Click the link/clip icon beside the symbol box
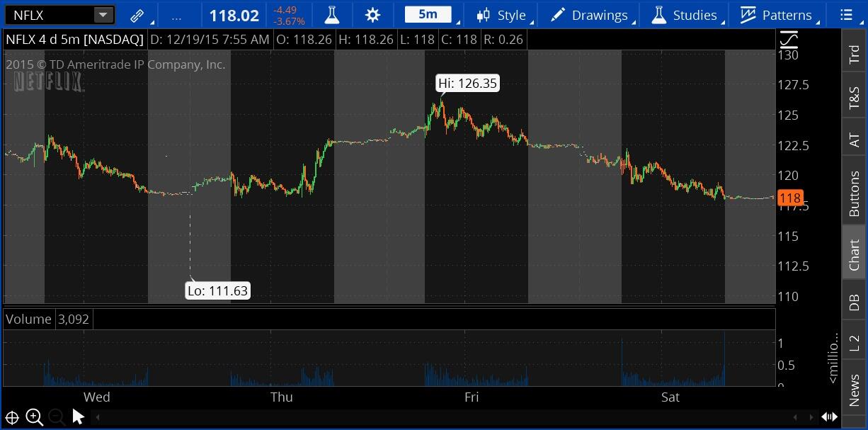Viewport: 868px width, 430px height. (137, 15)
